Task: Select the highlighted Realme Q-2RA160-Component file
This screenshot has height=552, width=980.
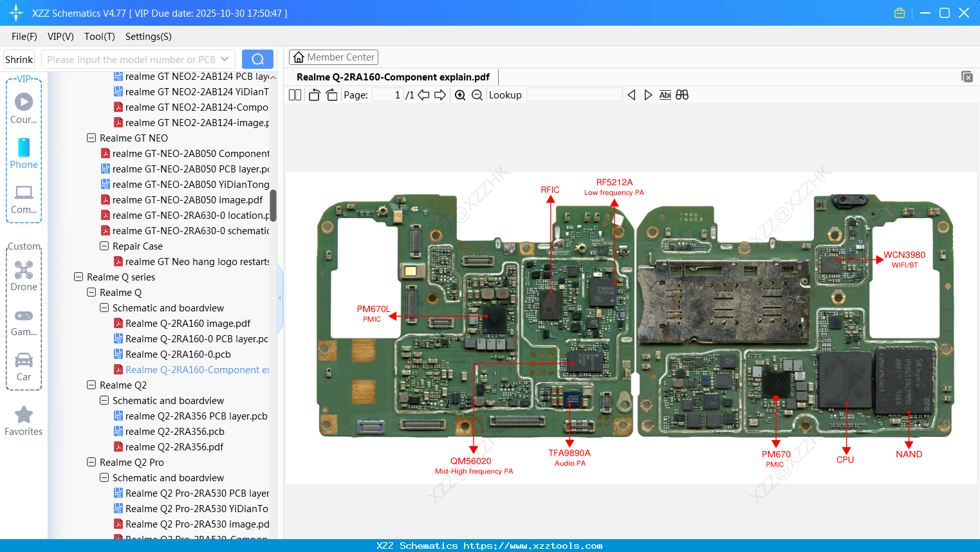Action: pos(191,370)
